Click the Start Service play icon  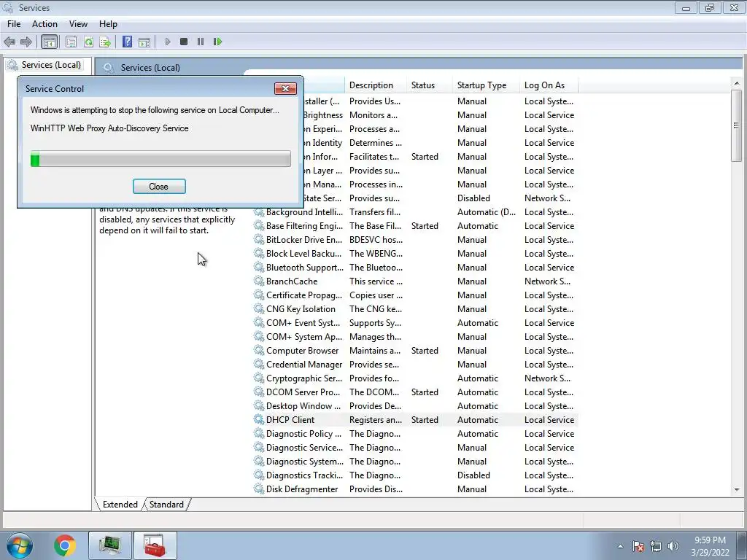(x=167, y=42)
